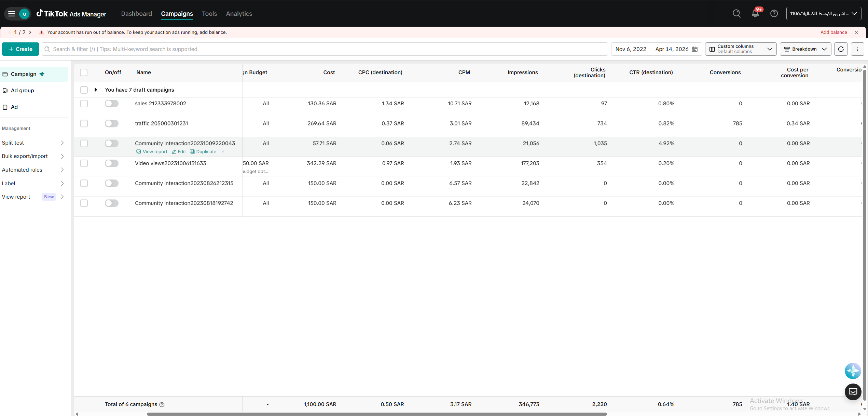Open the Breakdown dropdown
868x416 pixels.
coord(805,49)
